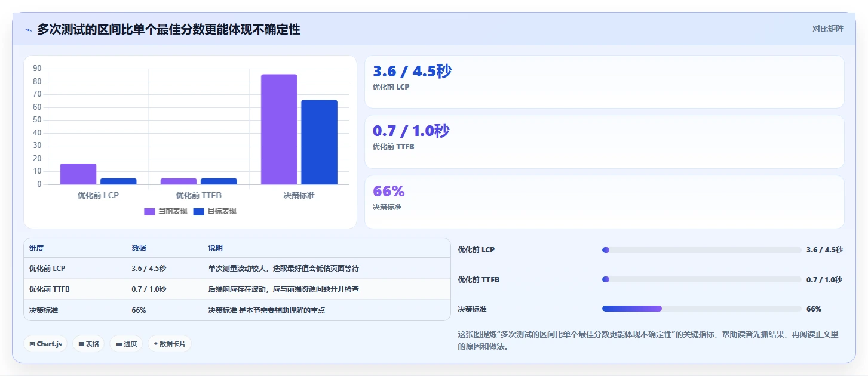
Task: Click purple 优化前 LCP bar in chart
Action: (78, 174)
